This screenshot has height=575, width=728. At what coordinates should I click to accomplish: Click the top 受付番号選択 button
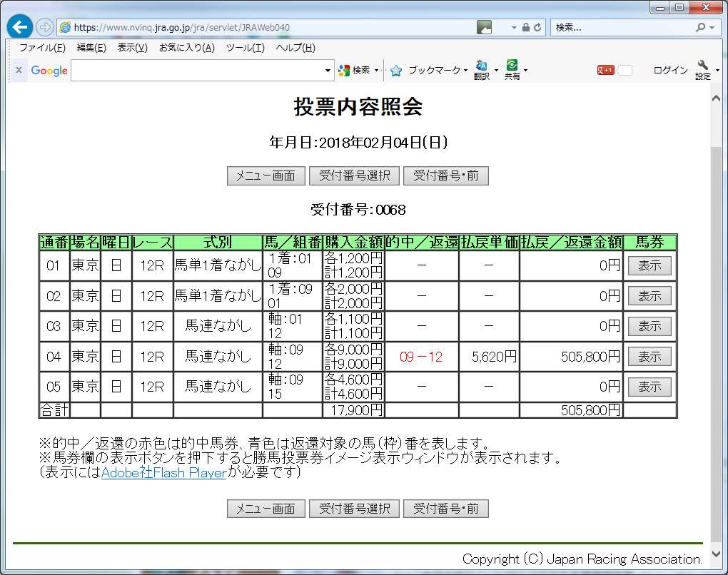point(354,176)
